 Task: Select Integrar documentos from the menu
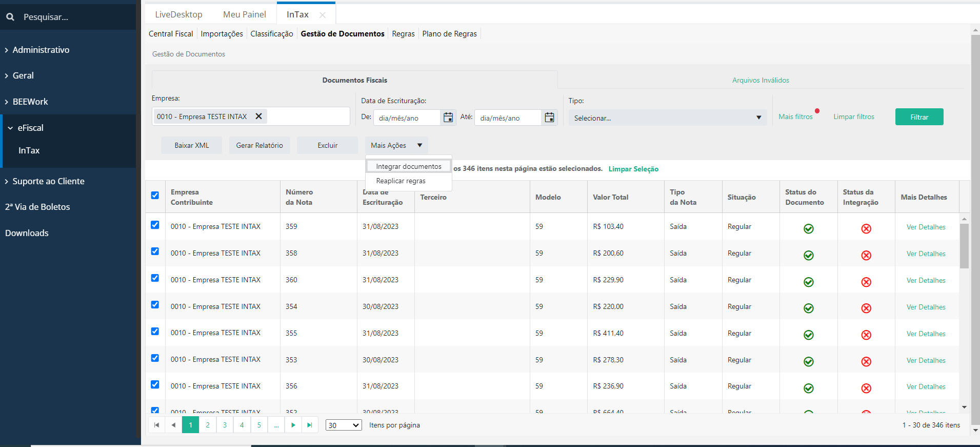click(409, 166)
